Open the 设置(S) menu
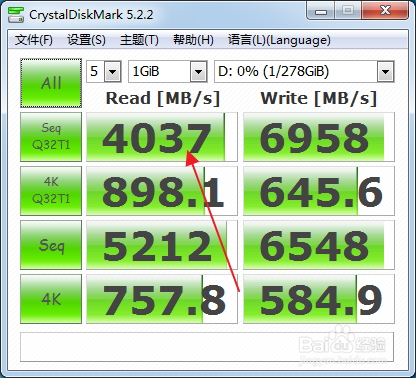The height and width of the screenshot is (378, 416). click(x=86, y=40)
